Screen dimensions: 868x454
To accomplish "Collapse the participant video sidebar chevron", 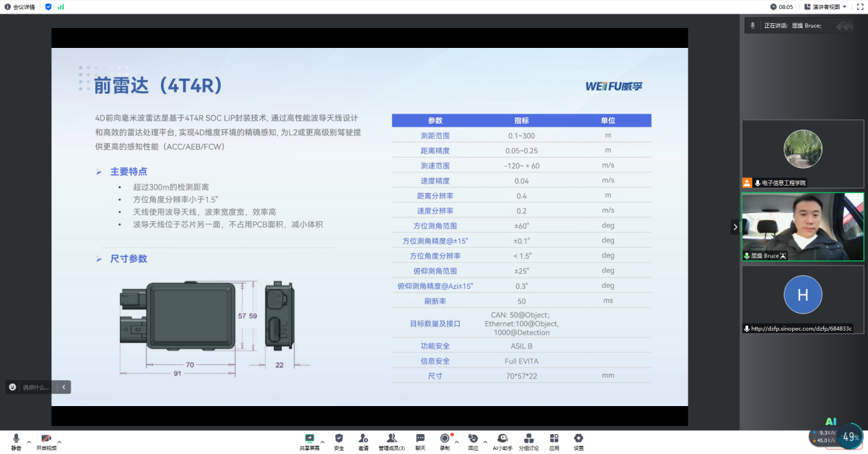I will (x=735, y=227).
